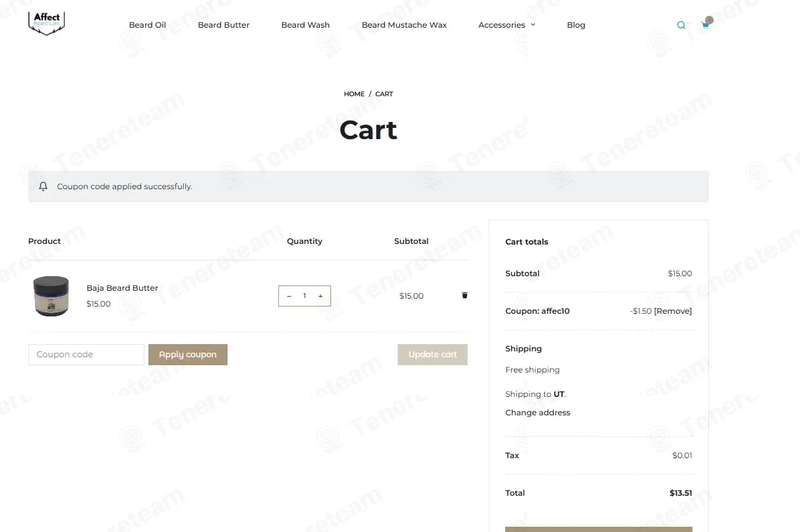Click the Total amount $13.51
Screen dimensions: 800x532
click(x=681, y=493)
